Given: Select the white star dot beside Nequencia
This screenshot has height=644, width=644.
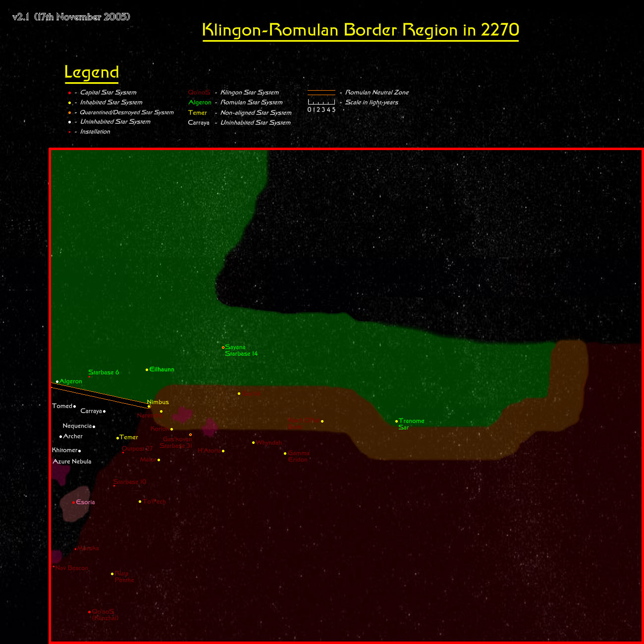Looking at the screenshot, I should click(x=94, y=426).
